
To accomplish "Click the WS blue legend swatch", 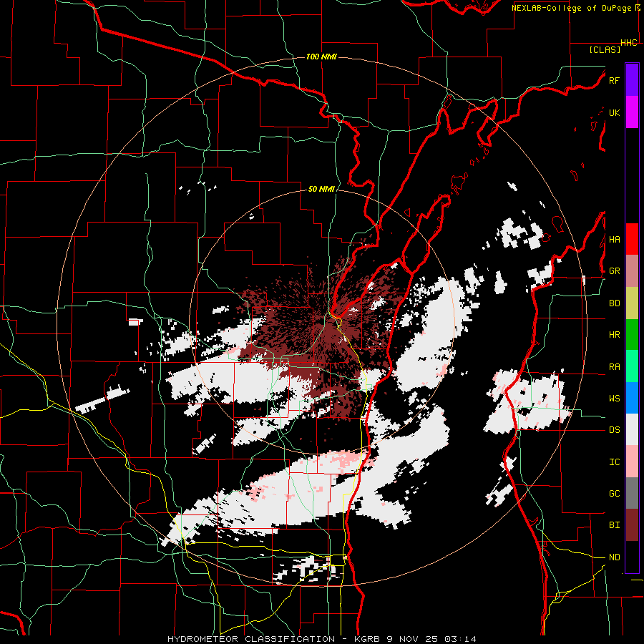I will [632, 398].
